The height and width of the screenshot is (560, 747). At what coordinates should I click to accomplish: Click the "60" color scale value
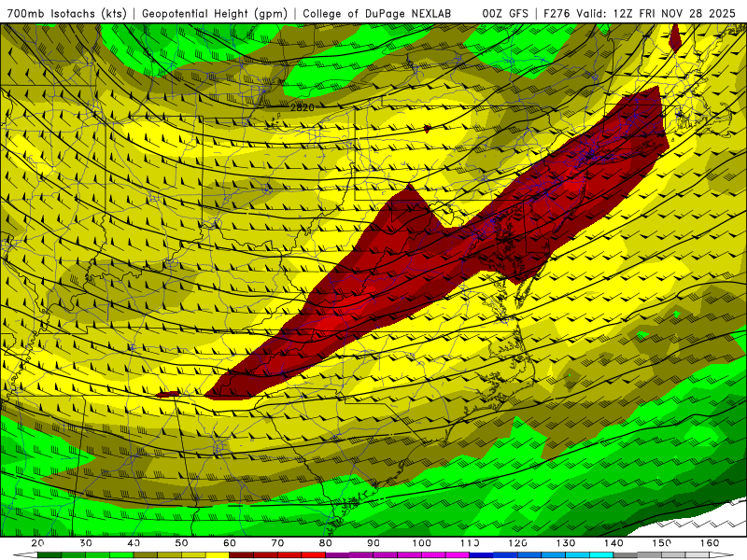(x=230, y=543)
